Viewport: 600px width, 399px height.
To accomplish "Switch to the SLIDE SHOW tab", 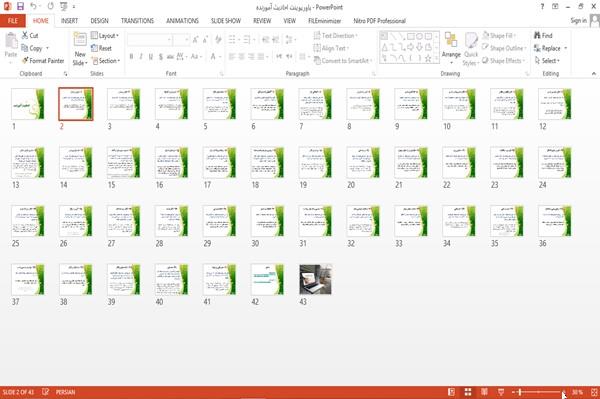I will 226,21.
